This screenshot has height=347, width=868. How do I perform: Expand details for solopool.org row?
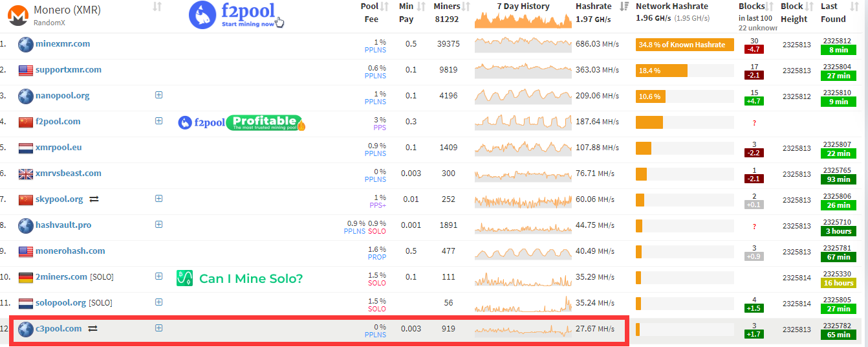tap(159, 302)
